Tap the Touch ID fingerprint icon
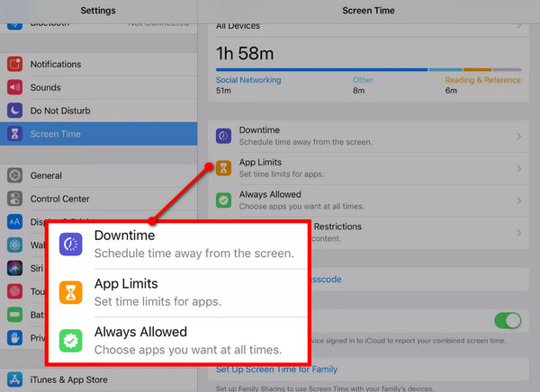Image resolution: width=540 pixels, height=392 pixels. (14, 291)
